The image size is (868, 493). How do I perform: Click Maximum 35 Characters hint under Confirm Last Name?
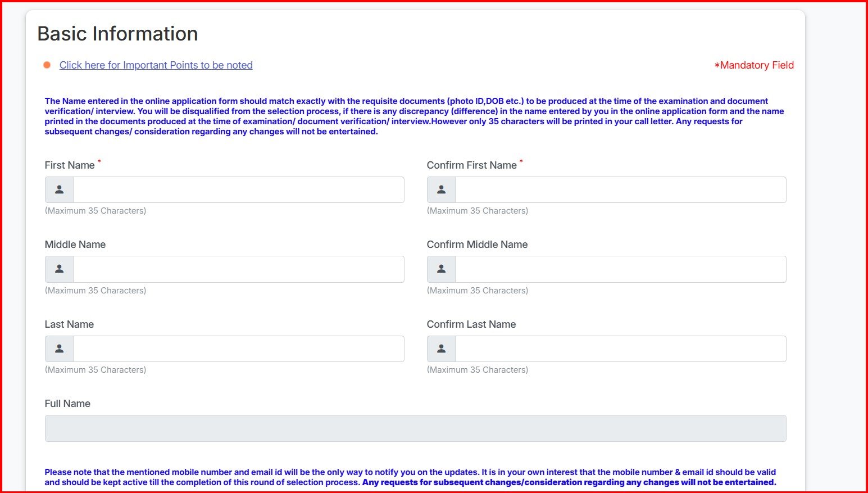tap(478, 370)
